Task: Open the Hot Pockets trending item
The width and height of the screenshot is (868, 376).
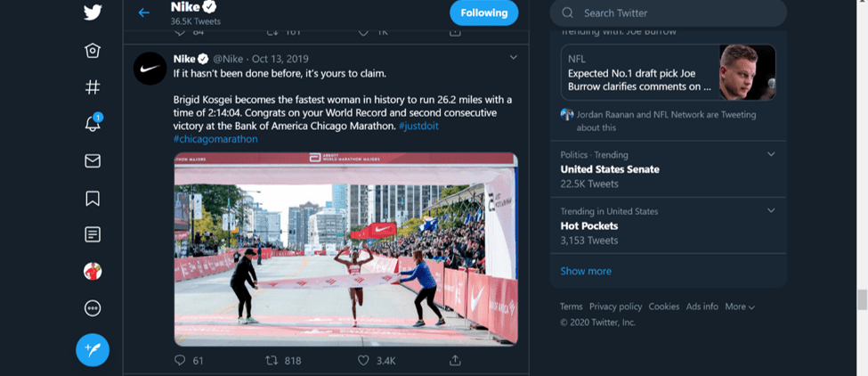Action: coord(589,226)
